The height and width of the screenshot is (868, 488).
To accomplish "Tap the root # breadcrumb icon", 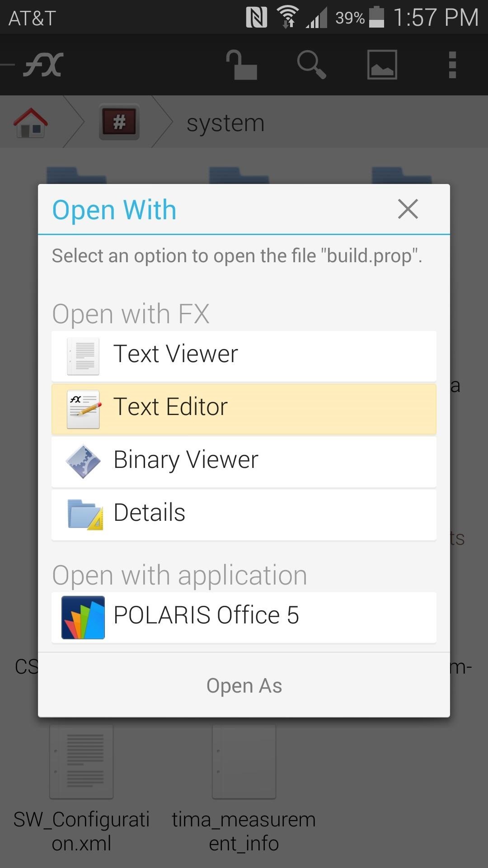I will point(119,122).
